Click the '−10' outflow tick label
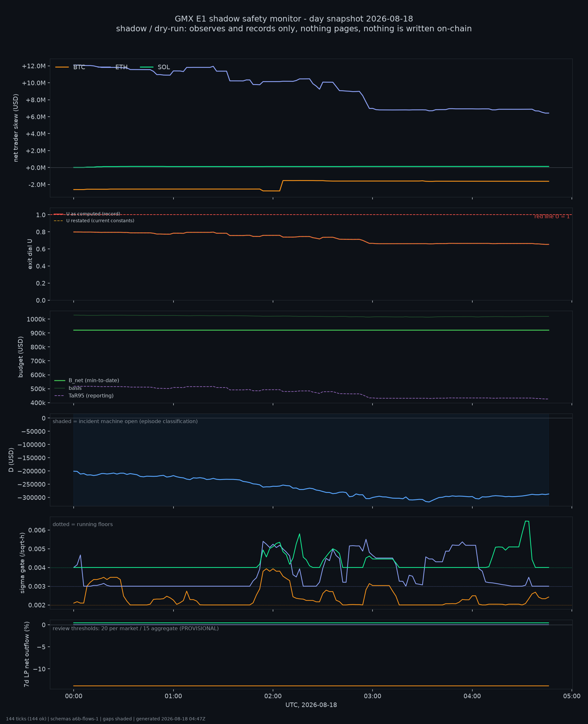 40,669
